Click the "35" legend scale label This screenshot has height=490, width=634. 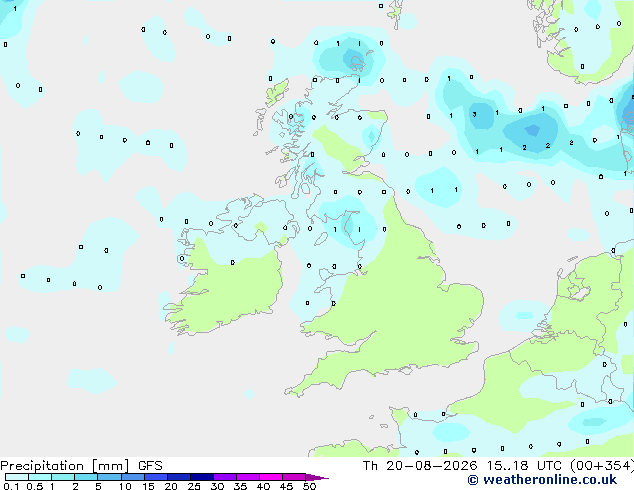(x=240, y=486)
